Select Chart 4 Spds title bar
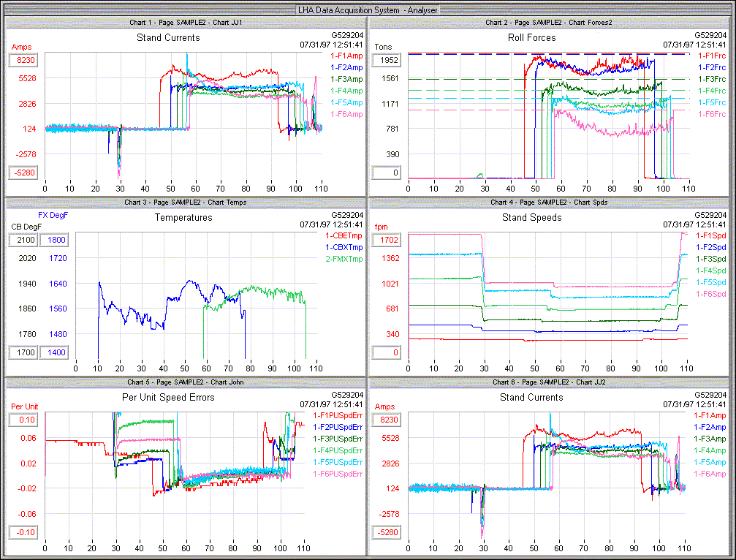Screen dimensions: 736x560 pos(549,203)
